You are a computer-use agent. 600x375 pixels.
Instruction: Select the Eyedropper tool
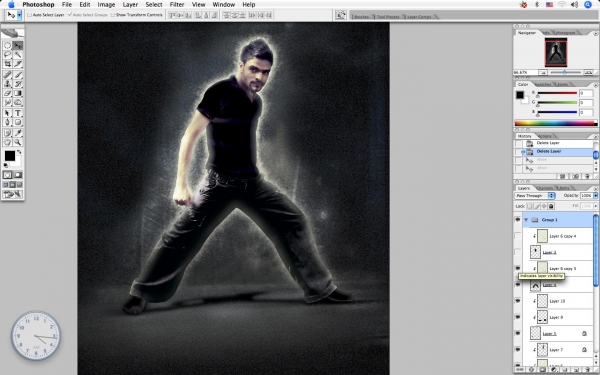coord(18,133)
